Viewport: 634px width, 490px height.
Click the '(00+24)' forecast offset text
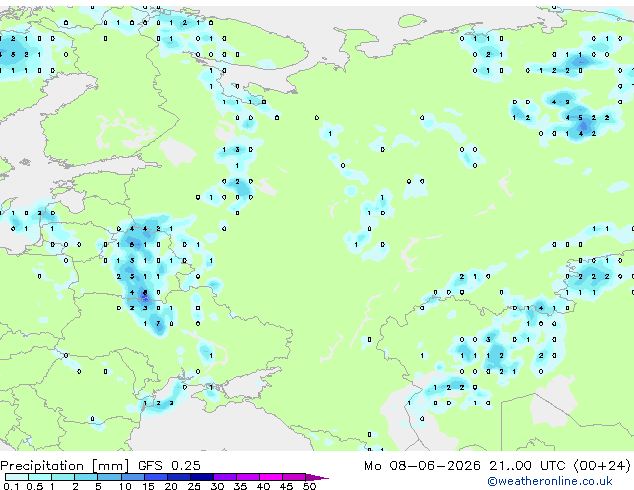(602, 466)
